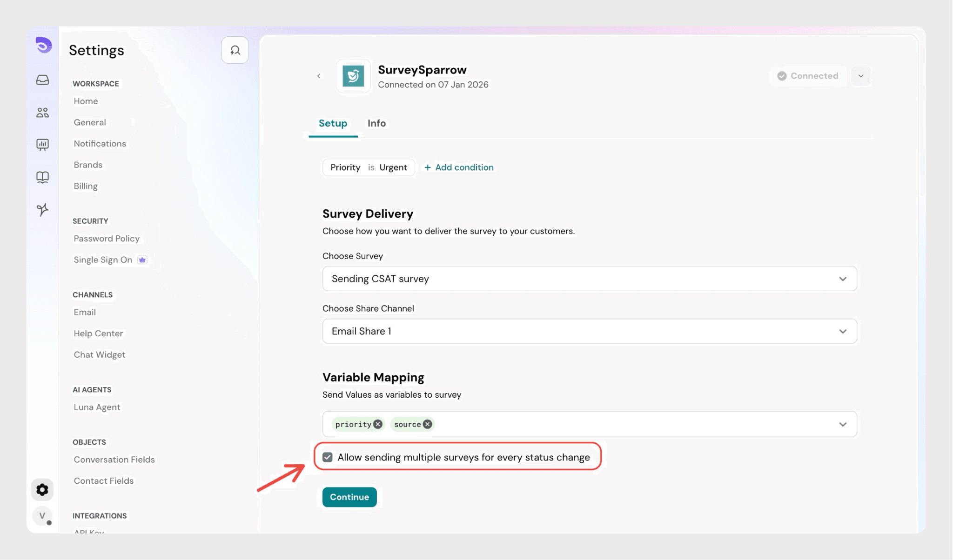The width and height of the screenshot is (953, 560).
Task: Open the contacts people icon
Action: point(42,113)
